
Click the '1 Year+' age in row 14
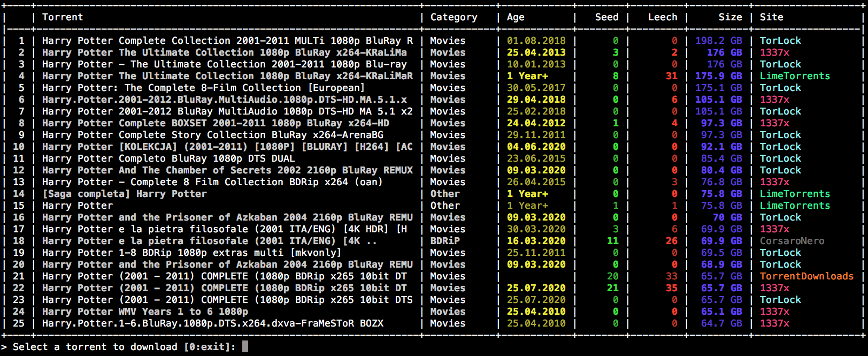coord(527,194)
